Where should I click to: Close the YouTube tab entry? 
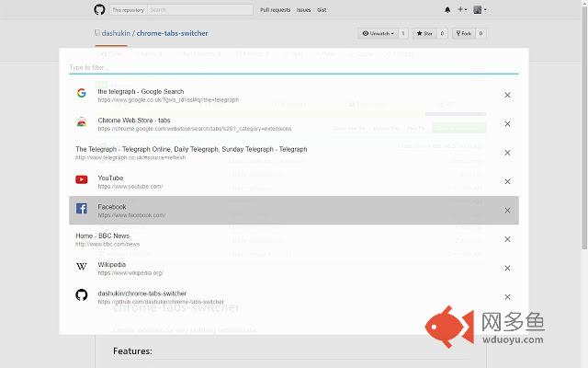pos(507,182)
